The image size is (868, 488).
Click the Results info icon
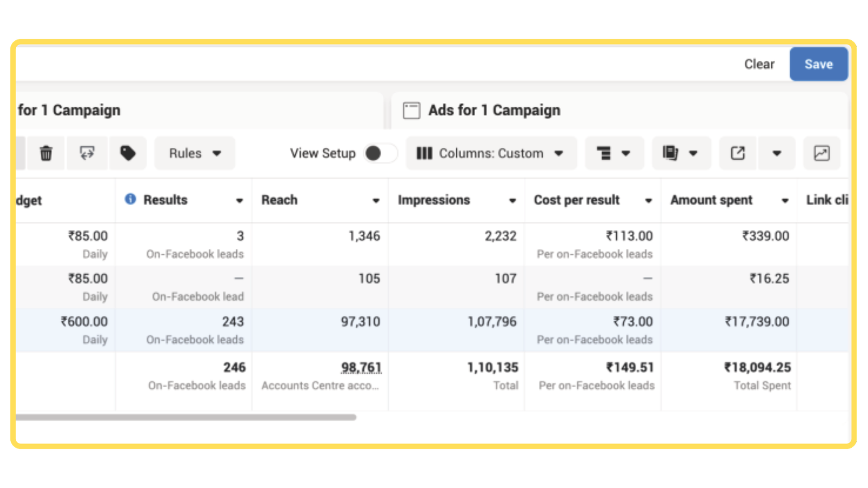130,200
